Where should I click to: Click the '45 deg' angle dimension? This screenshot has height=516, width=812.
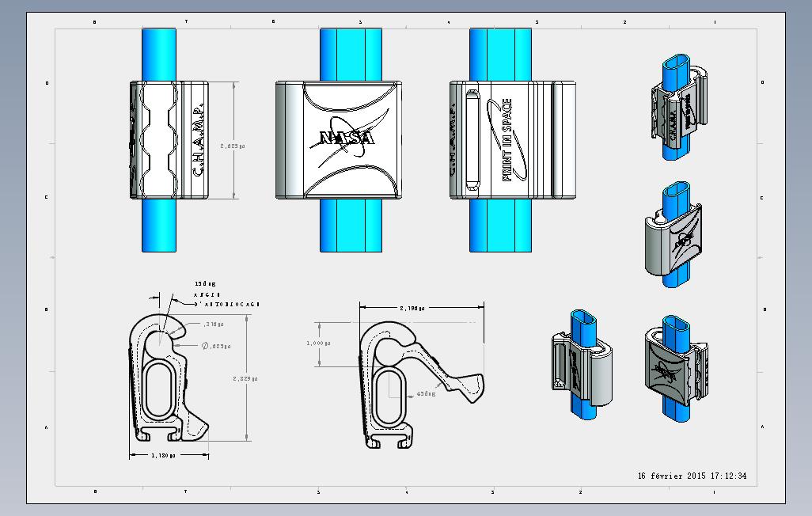427,394
